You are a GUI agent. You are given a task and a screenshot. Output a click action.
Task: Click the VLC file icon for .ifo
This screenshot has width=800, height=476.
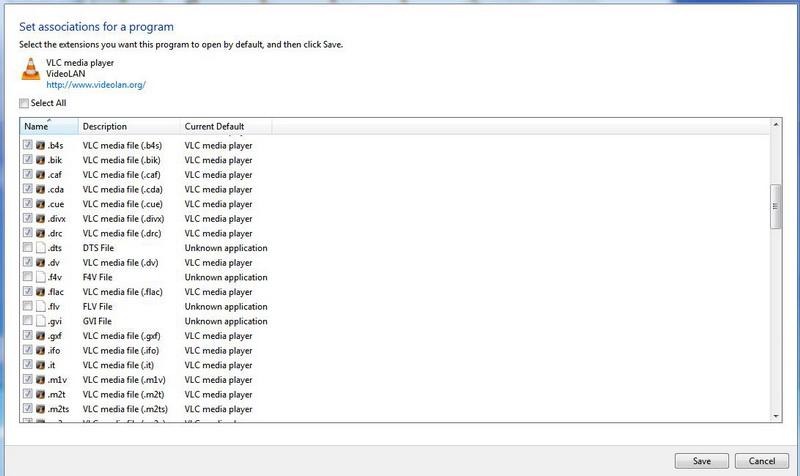pyautogui.click(x=40, y=351)
